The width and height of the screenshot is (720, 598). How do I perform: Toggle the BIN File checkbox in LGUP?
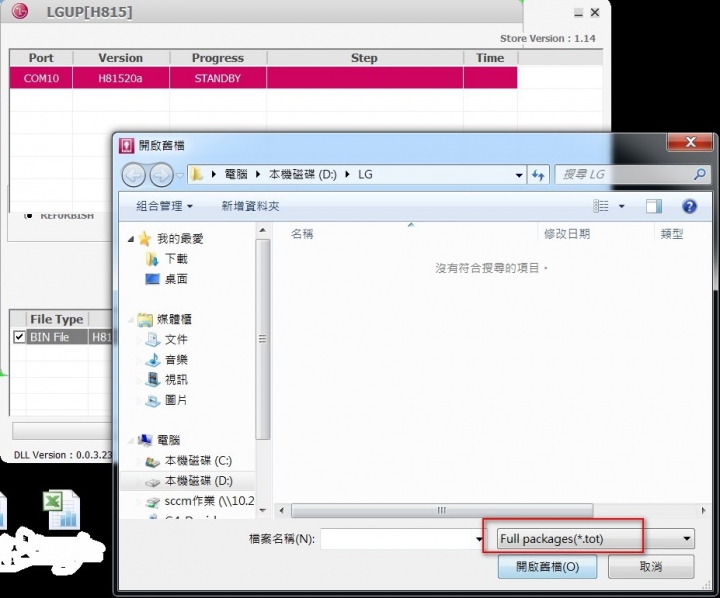click(19, 337)
